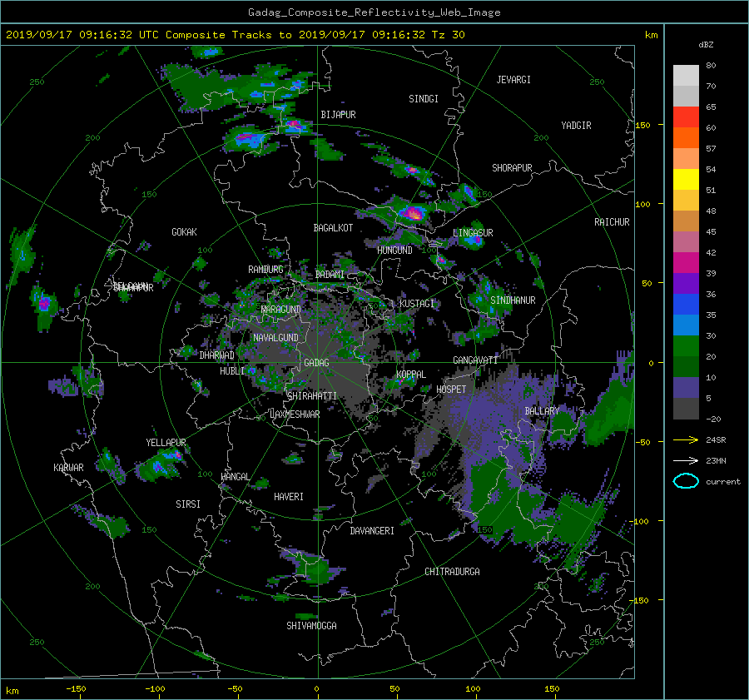Select the blue 35 dBZ color swatch

point(686,305)
